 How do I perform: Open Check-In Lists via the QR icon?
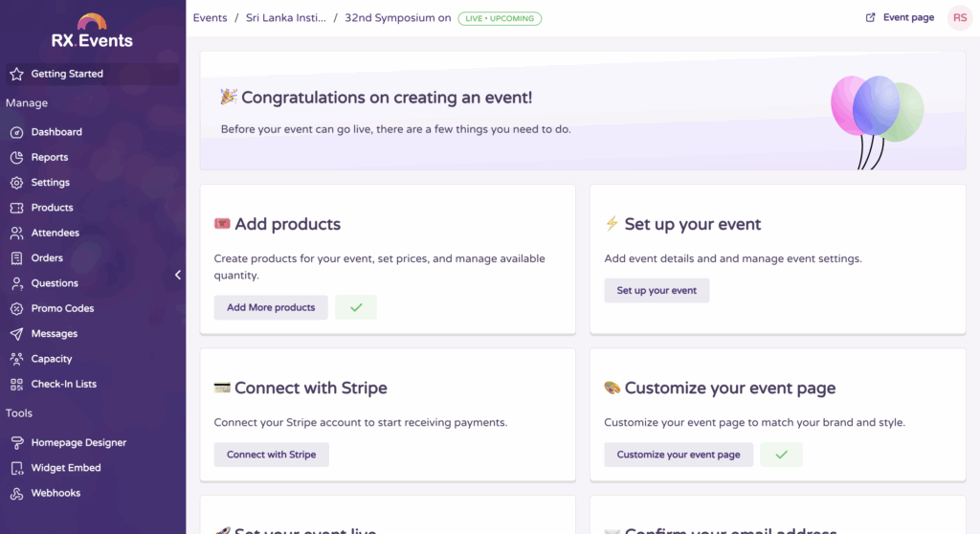[x=16, y=385]
